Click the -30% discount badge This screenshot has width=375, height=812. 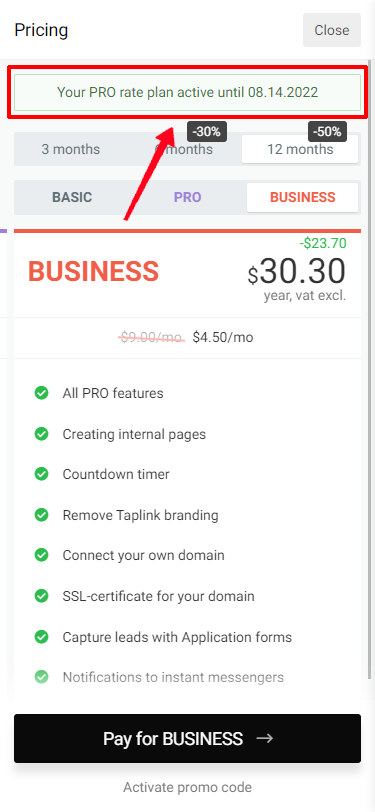coord(207,132)
